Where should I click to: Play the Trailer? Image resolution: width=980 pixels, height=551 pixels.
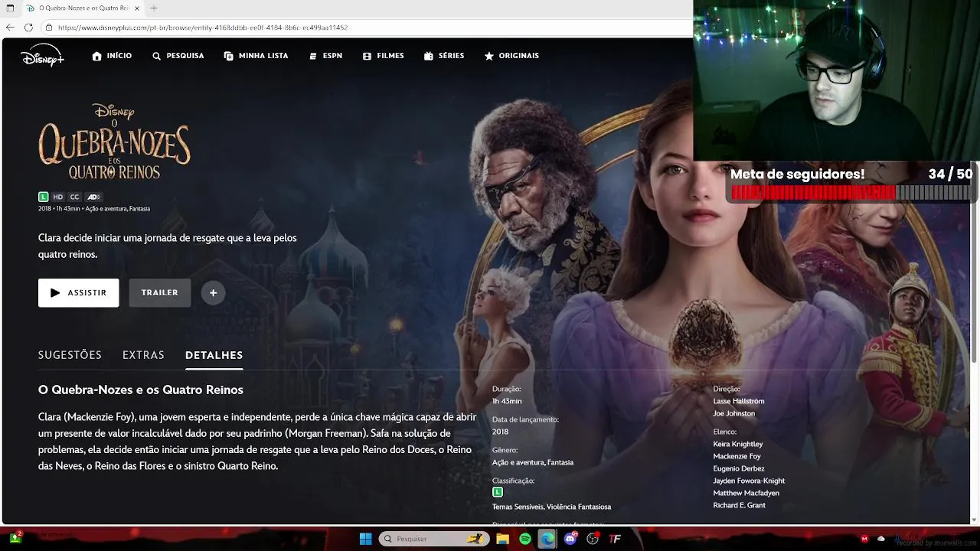tap(160, 292)
